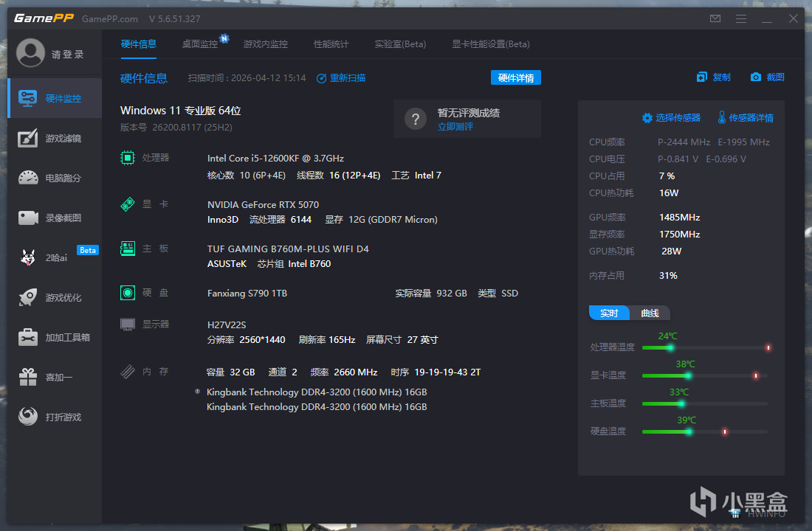Click the Beta badge beside 2哈ai
The height and width of the screenshot is (531, 812).
point(88,250)
